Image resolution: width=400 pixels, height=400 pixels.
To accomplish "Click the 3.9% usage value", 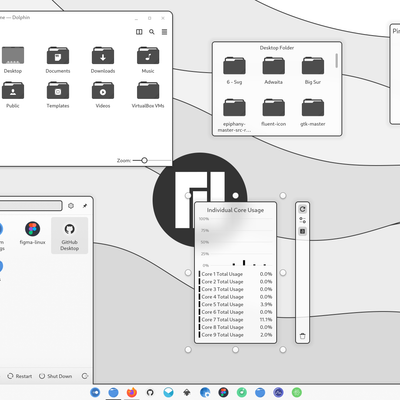I will click(266, 304).
